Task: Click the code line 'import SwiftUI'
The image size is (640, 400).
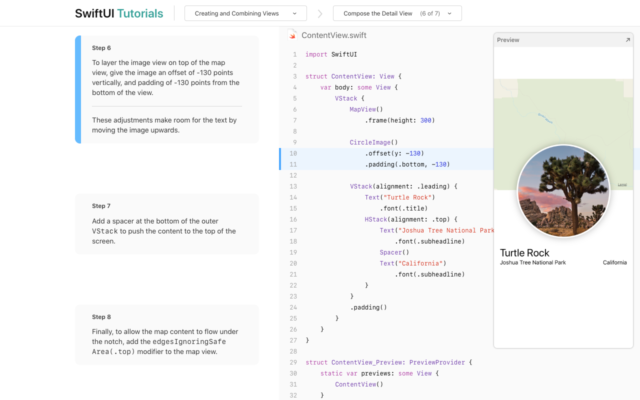Action: pos(331,54)
